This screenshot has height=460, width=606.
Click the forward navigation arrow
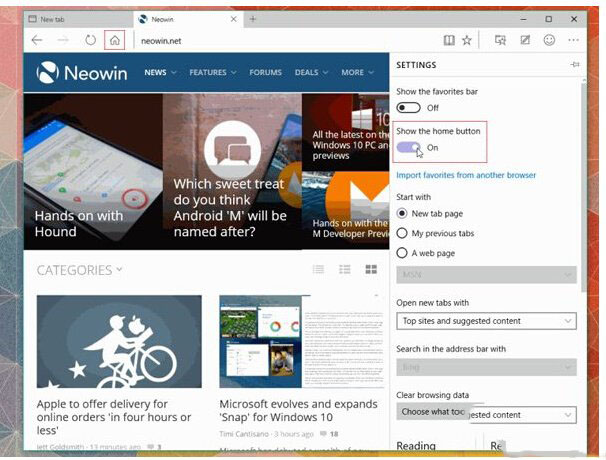[63, 40]
